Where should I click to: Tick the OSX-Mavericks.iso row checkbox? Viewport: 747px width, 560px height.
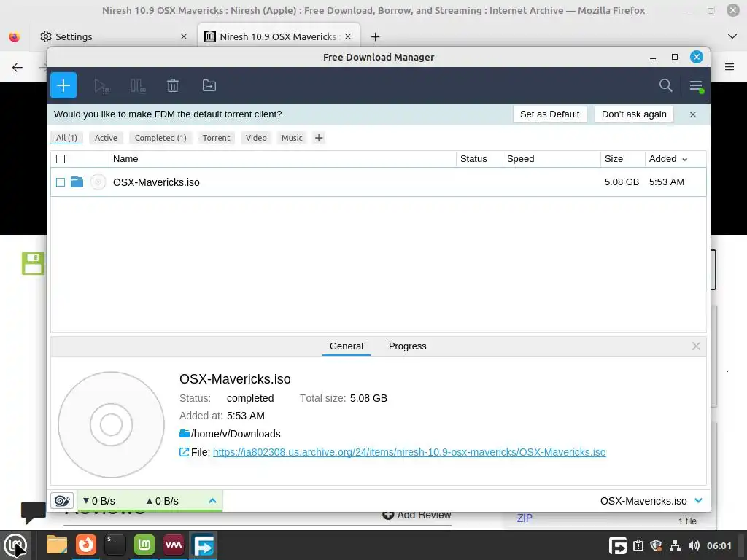[x=61, y=182]
